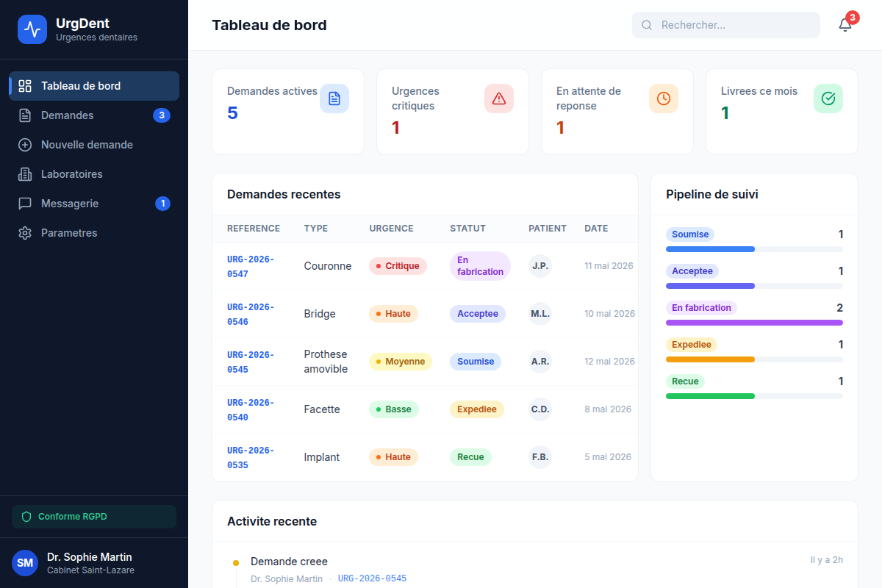Viewport: 882px width, 588px height.
Task: Click the Moyenne urgency badge
Action: [401, 362]
